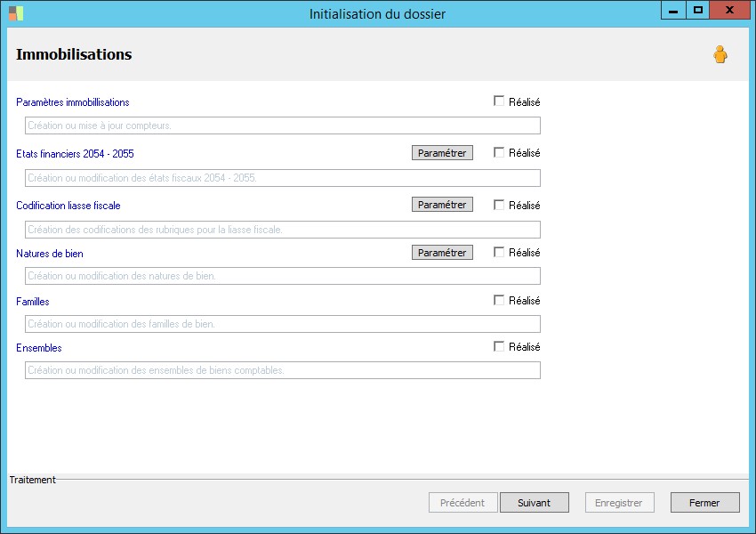Click Paramétrer for Codification liasse fiscale
Image resolution: width=756 pixels, height=534 pixels.
click(442, 205)
